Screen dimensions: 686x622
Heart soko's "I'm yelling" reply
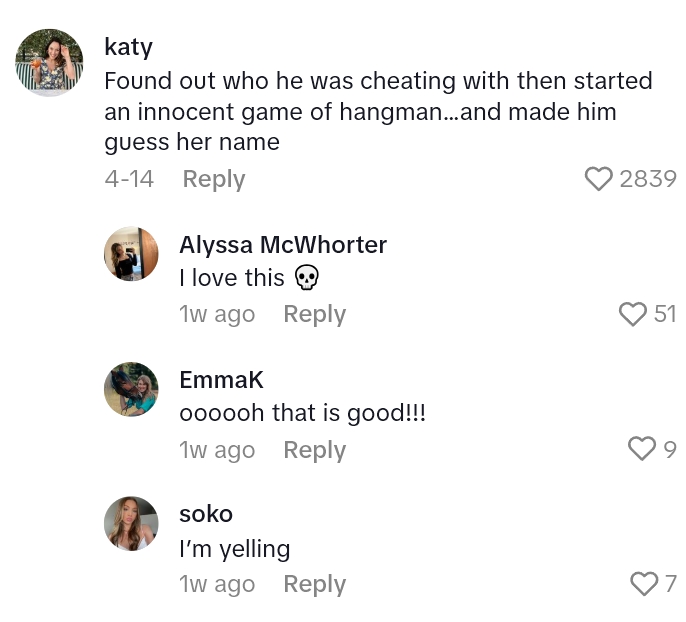(643, 584)
